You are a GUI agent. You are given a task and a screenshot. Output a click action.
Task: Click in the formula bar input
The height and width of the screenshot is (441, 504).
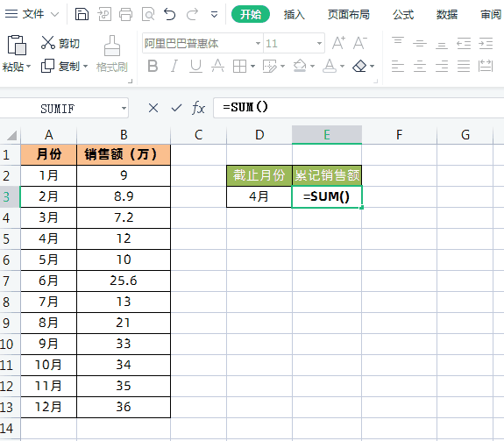point(358,107)
